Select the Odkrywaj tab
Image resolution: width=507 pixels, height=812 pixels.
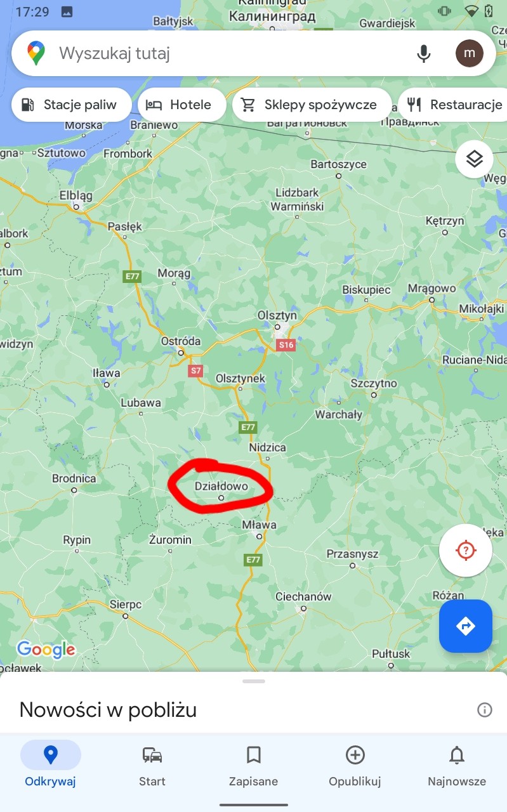point(50,766)
